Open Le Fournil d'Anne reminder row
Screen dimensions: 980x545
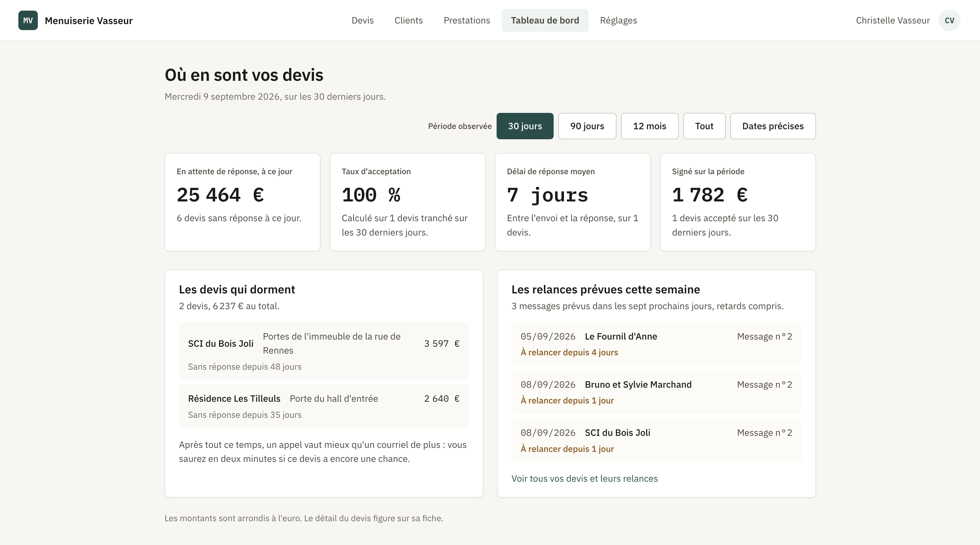click(656, 344)
